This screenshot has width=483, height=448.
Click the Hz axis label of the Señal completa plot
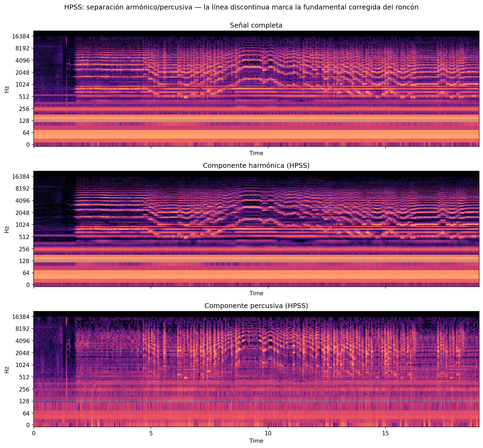pos(7,89)
